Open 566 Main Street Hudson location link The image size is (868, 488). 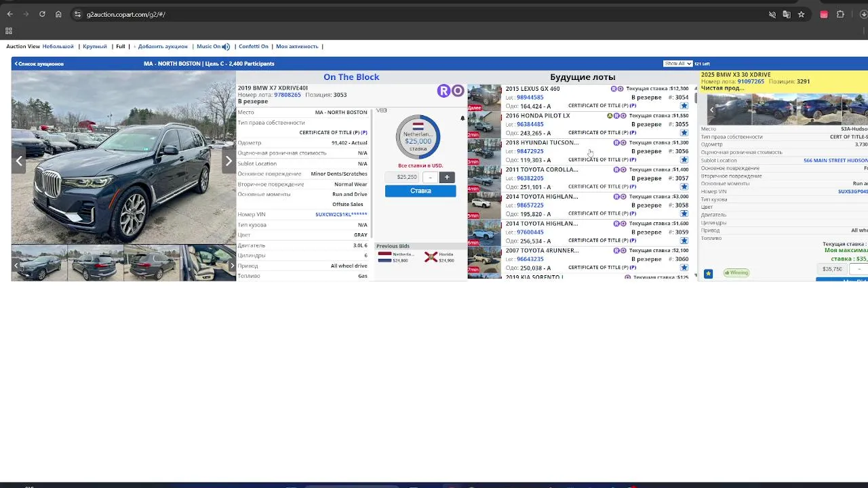point(835,161)
